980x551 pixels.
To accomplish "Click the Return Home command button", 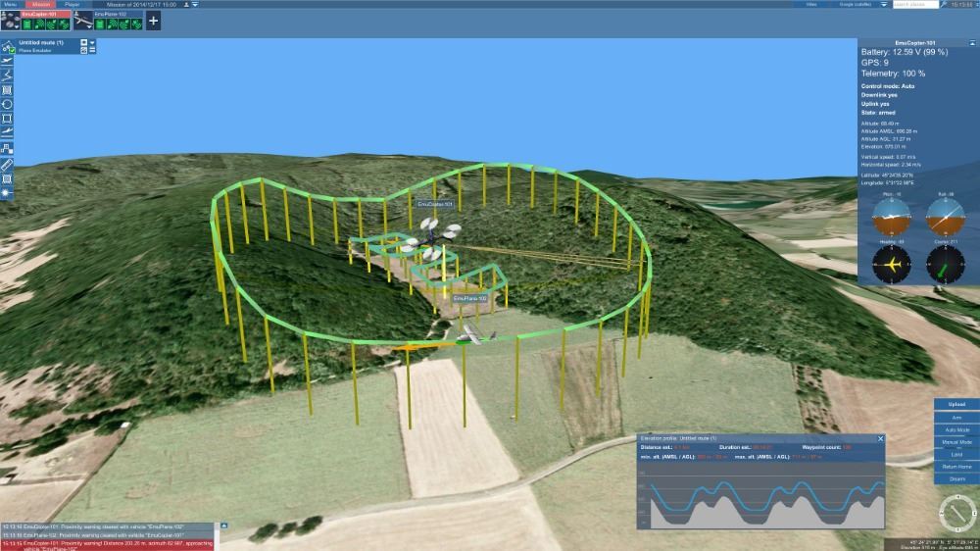I will [x=956, y=467].
